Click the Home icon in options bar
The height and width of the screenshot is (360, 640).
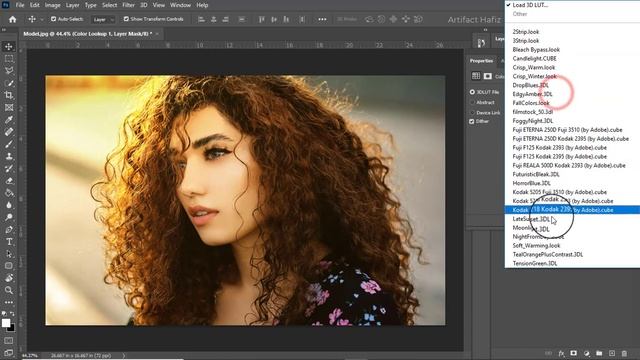coord(13,19)
